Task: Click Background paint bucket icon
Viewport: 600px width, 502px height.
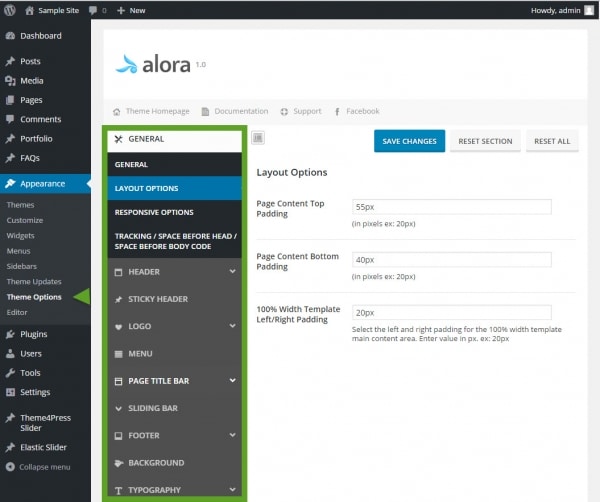Action: [119, 463]
